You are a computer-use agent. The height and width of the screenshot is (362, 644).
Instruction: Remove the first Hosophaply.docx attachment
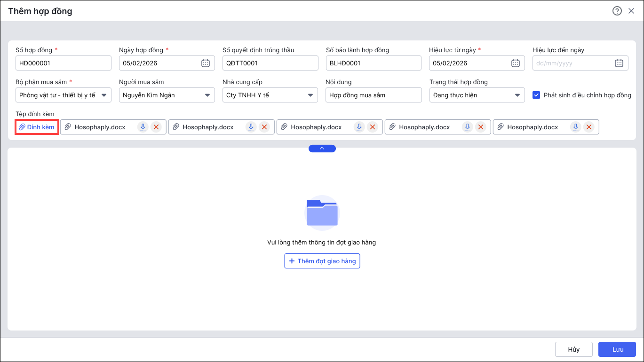(x=156, y=127)
